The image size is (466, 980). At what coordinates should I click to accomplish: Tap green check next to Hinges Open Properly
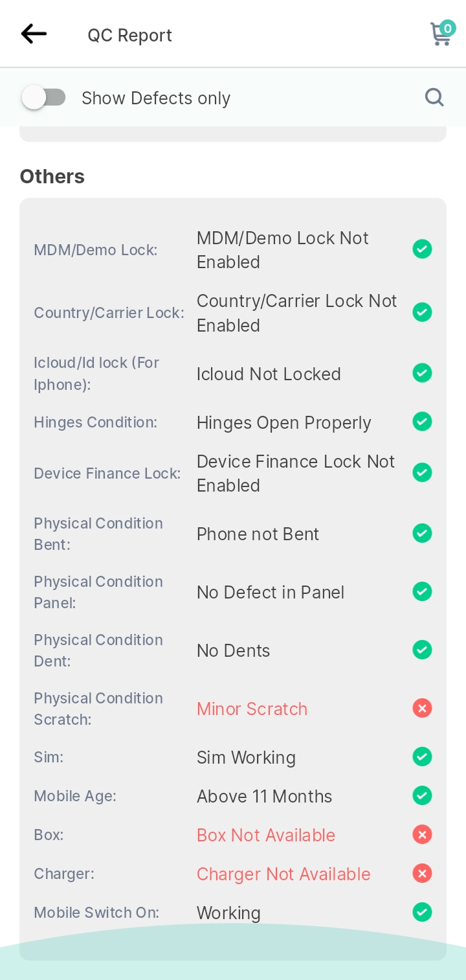point(422,422)
